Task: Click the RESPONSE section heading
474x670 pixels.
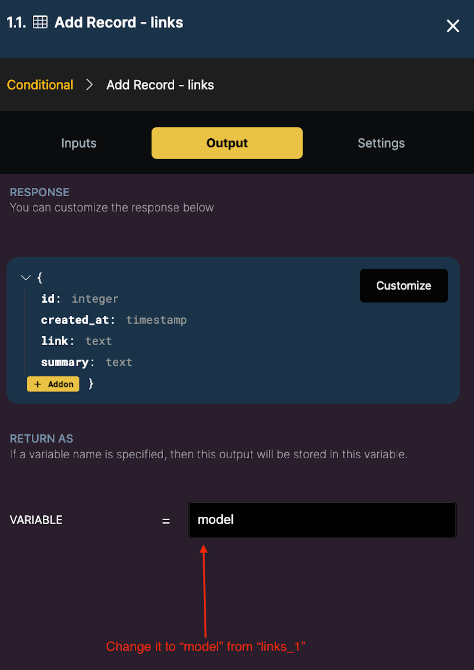Action: coord(39,192)
